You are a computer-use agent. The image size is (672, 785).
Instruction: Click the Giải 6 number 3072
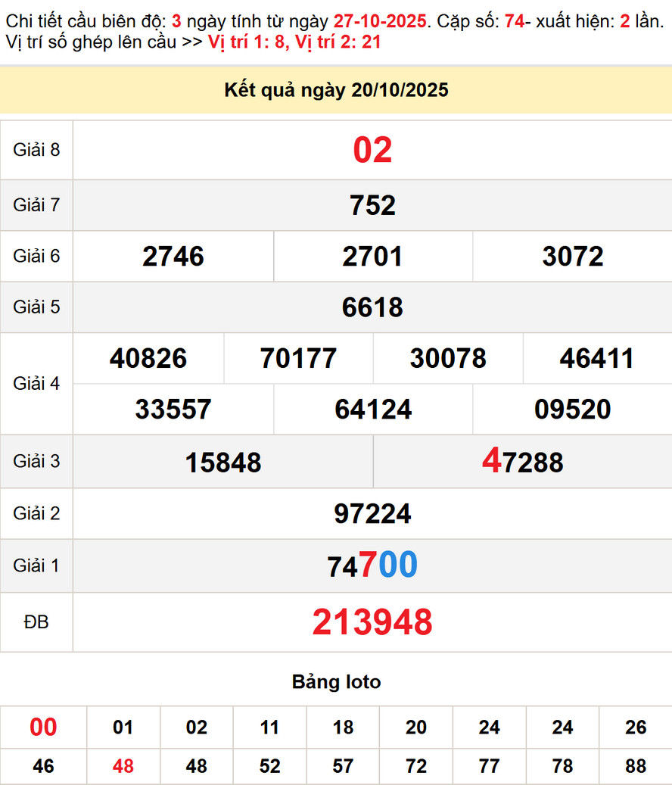(573, 257)
